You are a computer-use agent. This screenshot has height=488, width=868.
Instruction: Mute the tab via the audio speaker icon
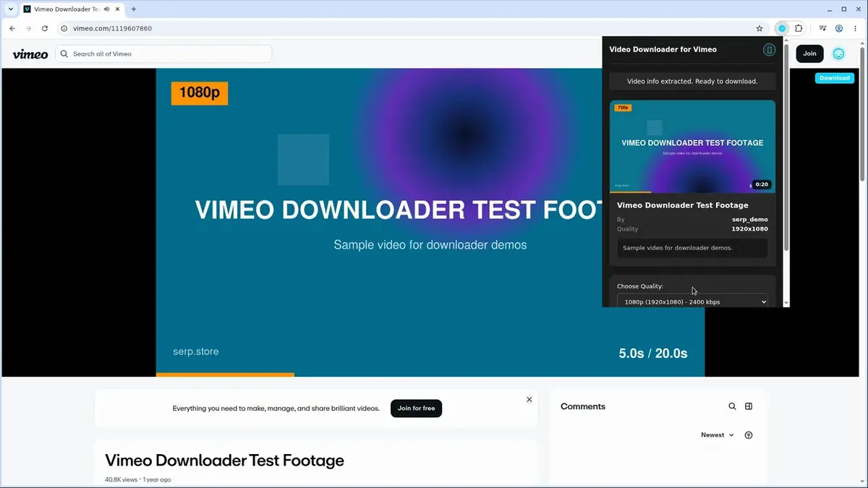pos(107,9)
